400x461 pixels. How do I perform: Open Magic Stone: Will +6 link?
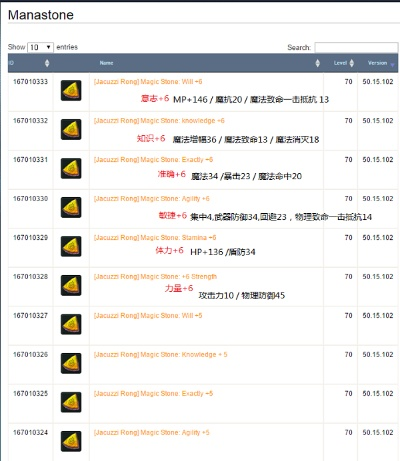(x=148, y=82)
